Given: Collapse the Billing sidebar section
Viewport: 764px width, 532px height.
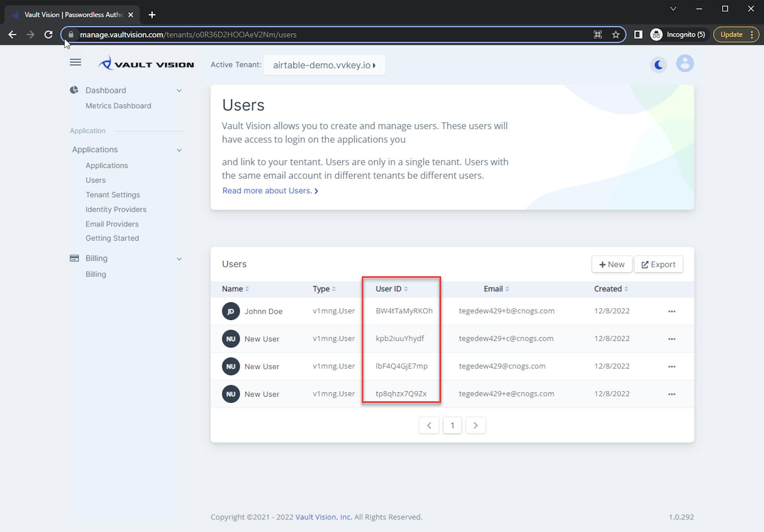Looking at the screenshot, I should (179, 259).
